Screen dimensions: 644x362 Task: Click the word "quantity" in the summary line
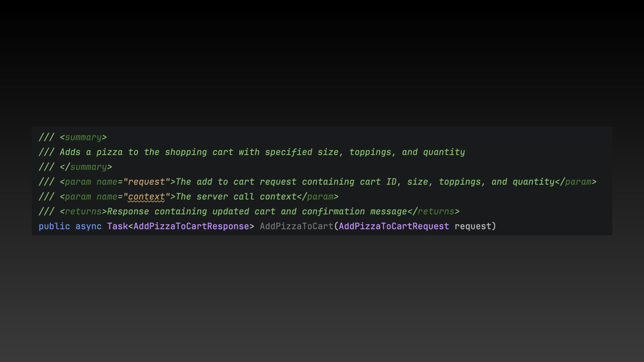coord(444,152)
